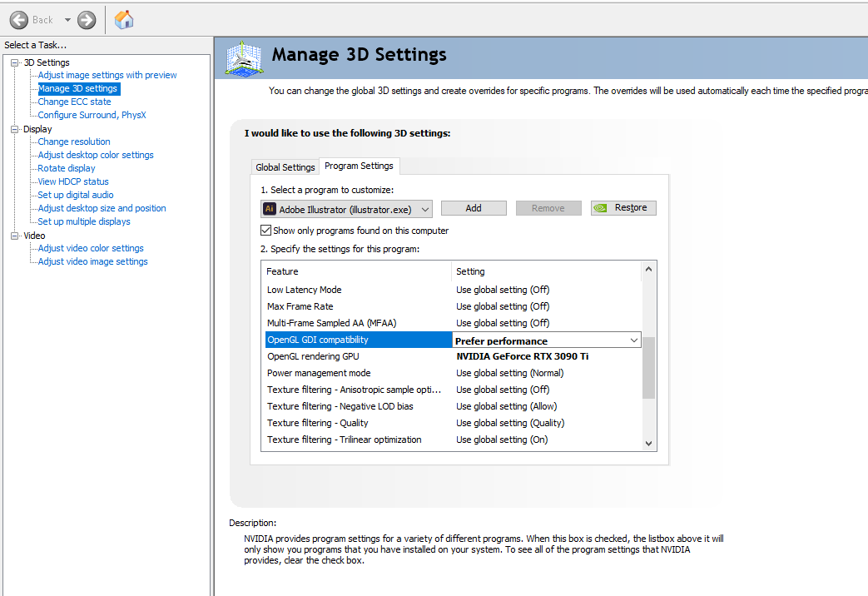Collapse the 3D Settings tree node
868x596 pixels.
14,62
